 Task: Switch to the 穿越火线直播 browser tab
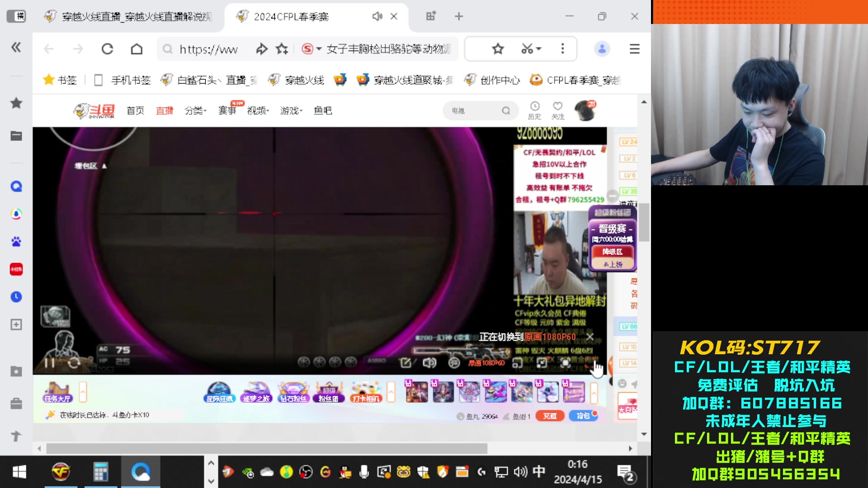click(x=131, y=17)
